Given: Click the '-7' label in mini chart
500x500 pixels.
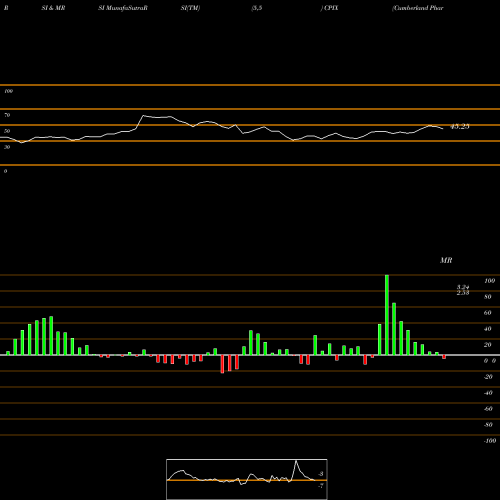Looking at the screenshot, I should coord(321,486).
